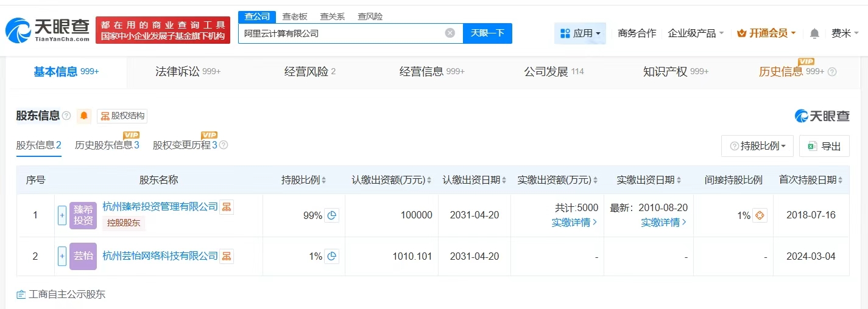Open 杭州臻希投资管理有限公司 company link

[x=160, y=206]
